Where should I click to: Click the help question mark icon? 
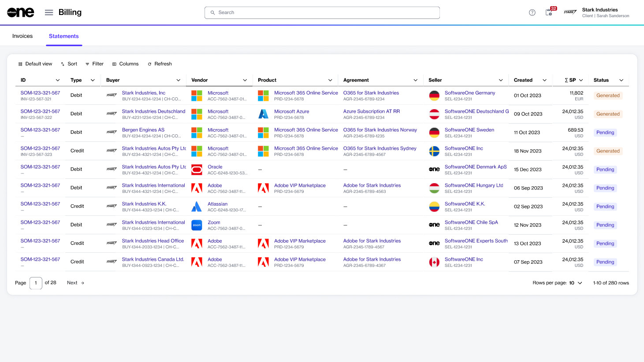pos(532,12)
